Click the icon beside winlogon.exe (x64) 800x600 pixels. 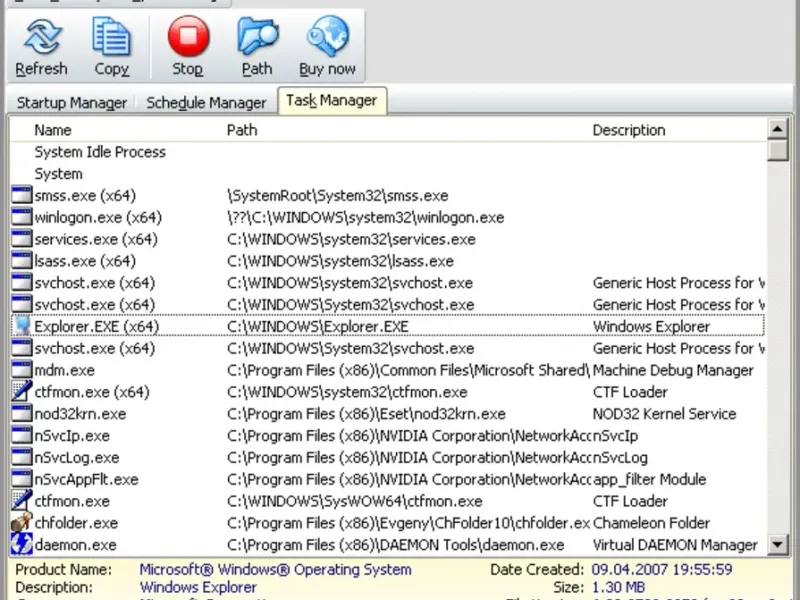tap(21, 217)
